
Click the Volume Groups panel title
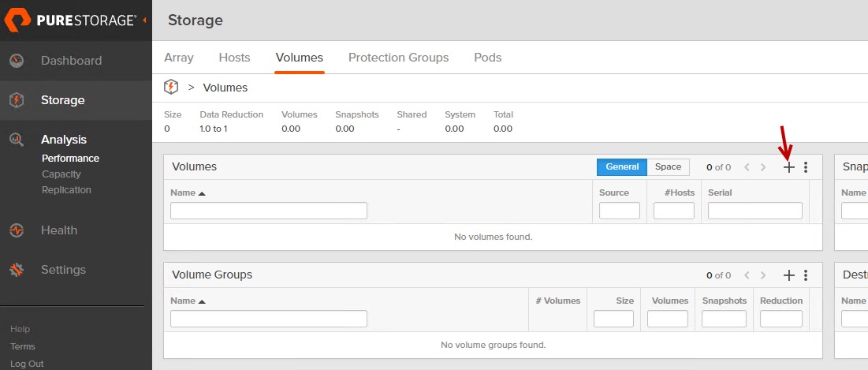(212, 275)
